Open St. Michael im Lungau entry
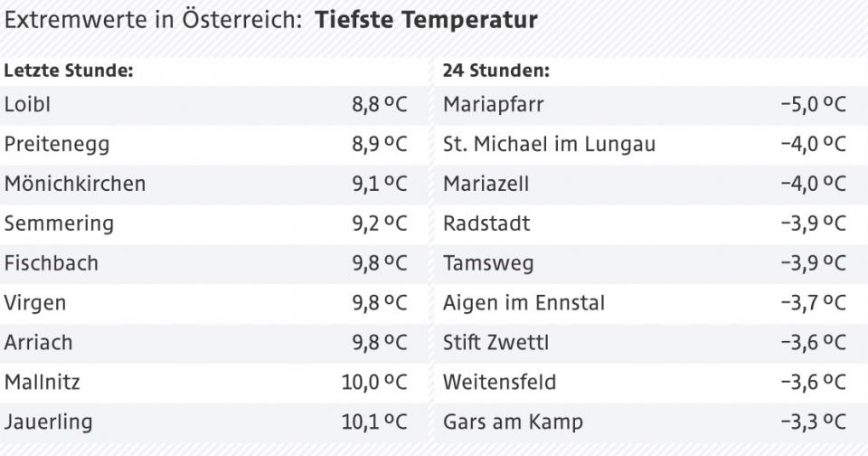The image size is (868, 456). (549, 145)
